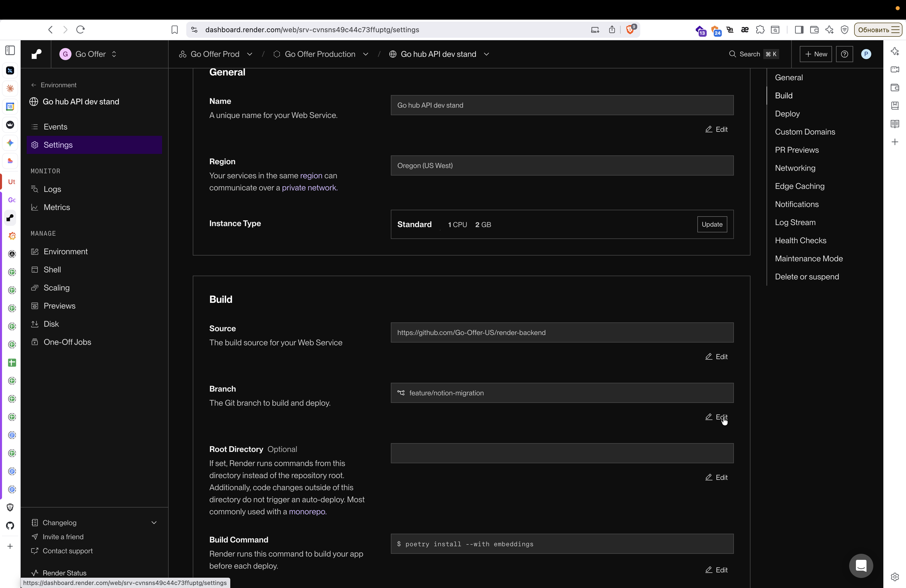
Task: Click the browser address bar URL
Action: tap(312, 30)
